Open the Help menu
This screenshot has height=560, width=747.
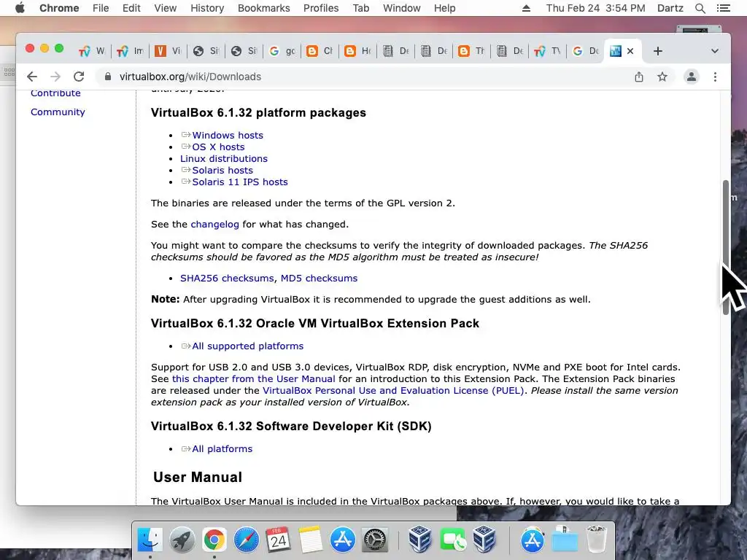click(444, 8)
